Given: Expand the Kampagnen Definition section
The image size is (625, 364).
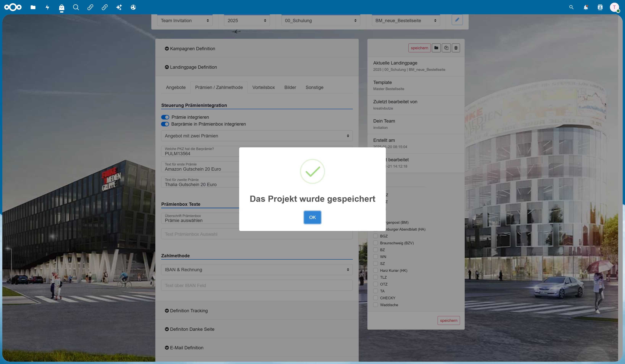Looking at the screenshot, I should (x=190, y=48).
